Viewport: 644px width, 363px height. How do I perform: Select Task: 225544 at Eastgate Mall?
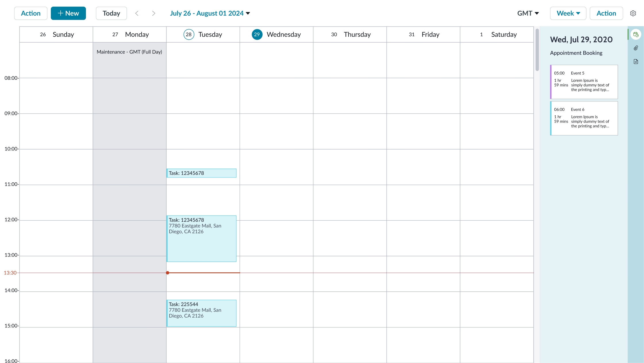tap(201, 313)
